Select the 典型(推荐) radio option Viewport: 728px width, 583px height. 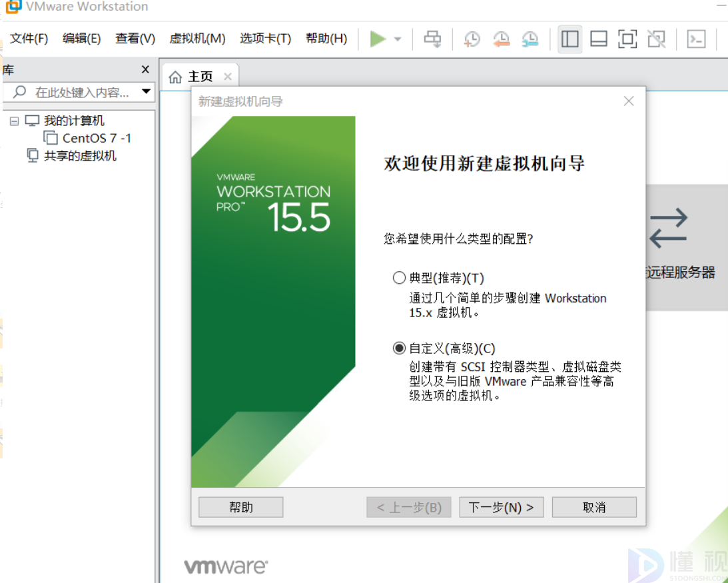pyautogui.click(x=399, y=278)
